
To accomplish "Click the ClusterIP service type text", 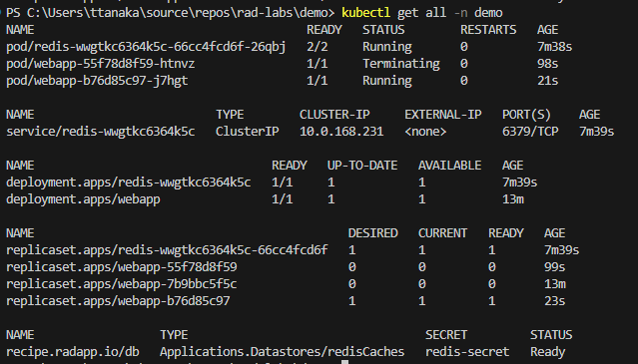I will (247, 132).
